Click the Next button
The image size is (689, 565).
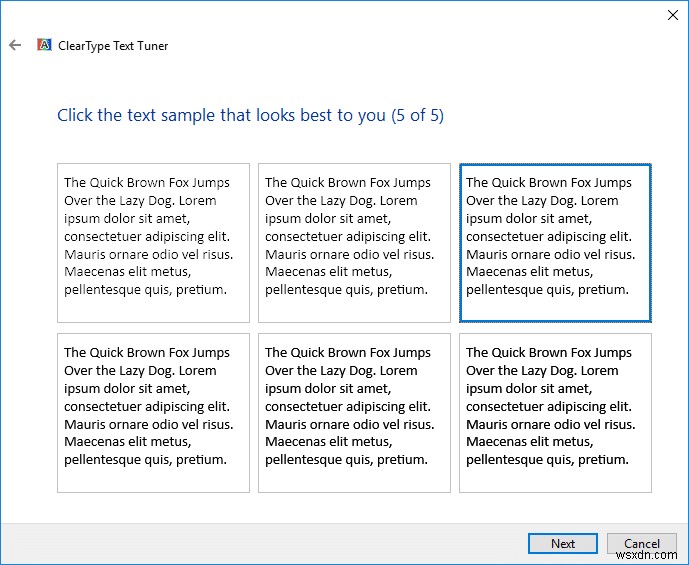click(x=563, y=544)
